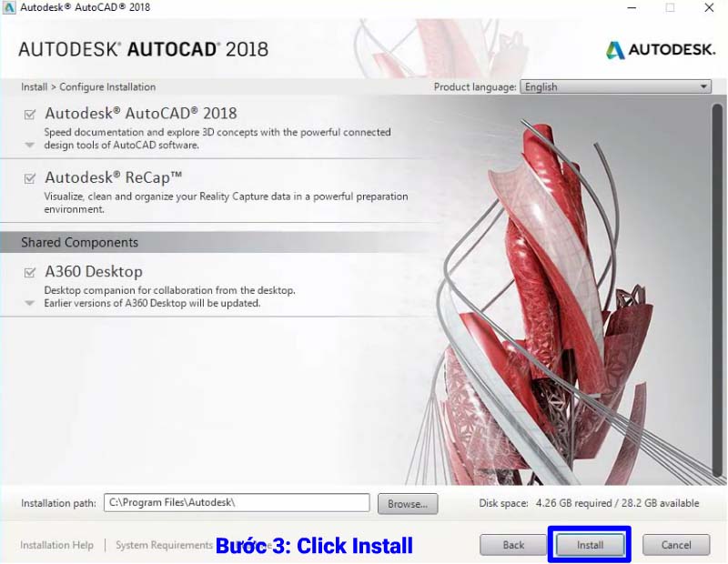Uncheck the Autodesk AutoCAD 2018 checkbox

tap(30, 115)
